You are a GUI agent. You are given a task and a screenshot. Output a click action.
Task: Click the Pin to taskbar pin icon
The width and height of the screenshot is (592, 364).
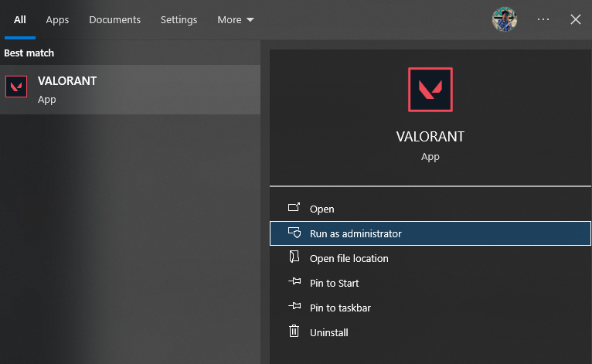[294, 308]
